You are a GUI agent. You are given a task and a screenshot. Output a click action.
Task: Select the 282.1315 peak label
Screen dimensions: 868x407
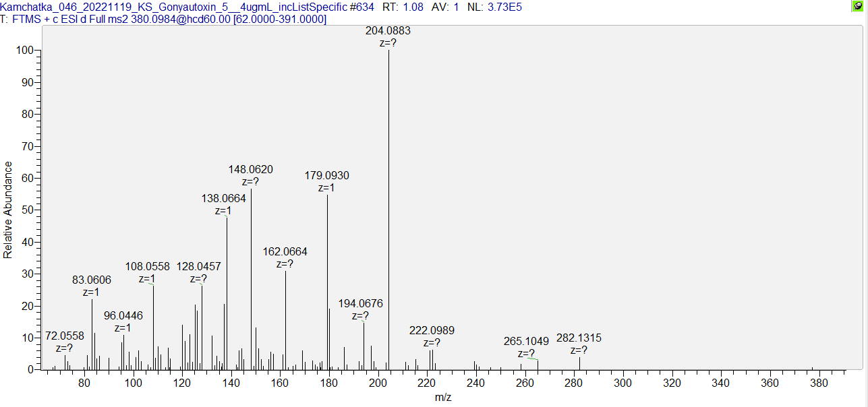[x=579, y=338]
